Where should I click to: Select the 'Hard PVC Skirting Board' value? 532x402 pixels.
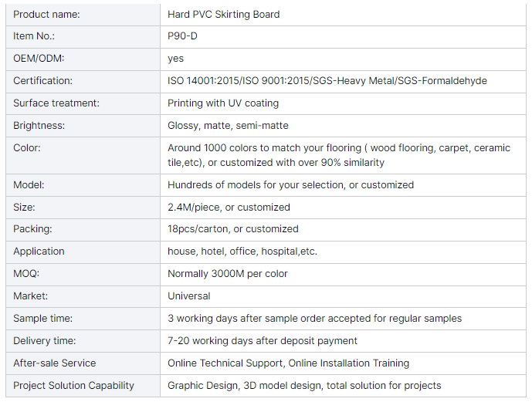(224, 14)
